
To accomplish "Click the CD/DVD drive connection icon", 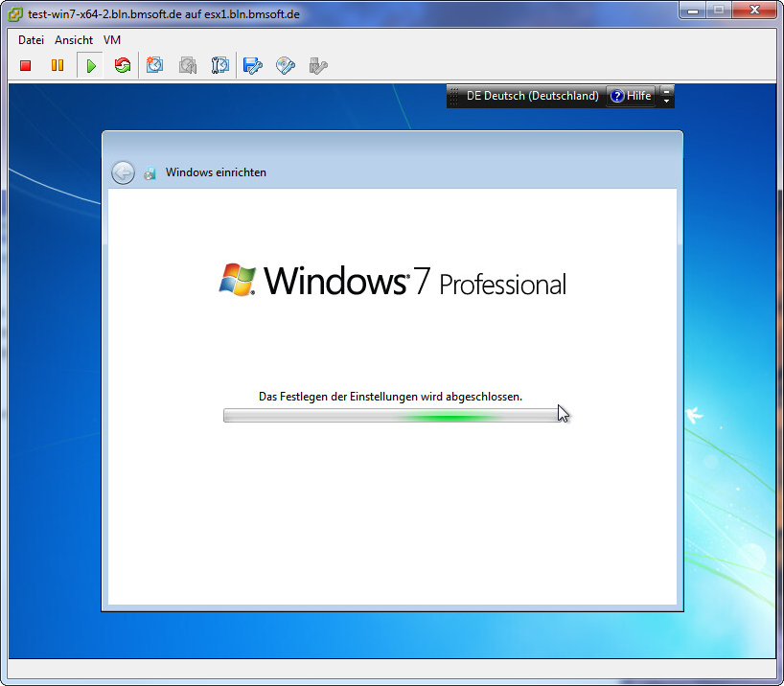I will pos(286,65).
